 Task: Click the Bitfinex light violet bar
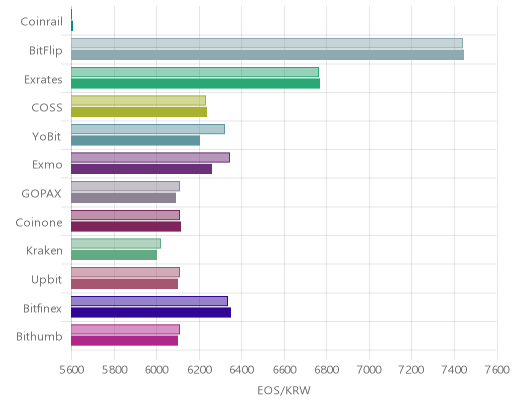tap(149, 301)
